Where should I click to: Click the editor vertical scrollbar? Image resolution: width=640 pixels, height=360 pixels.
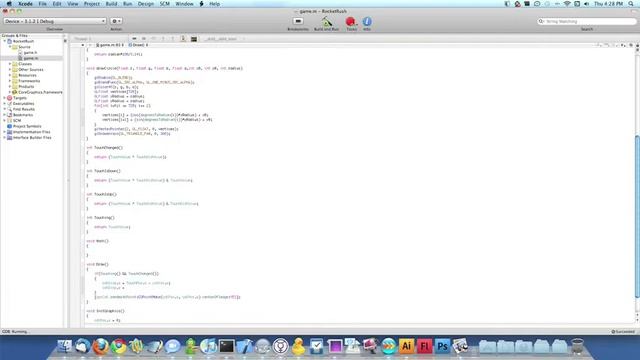tap(637, 216)
